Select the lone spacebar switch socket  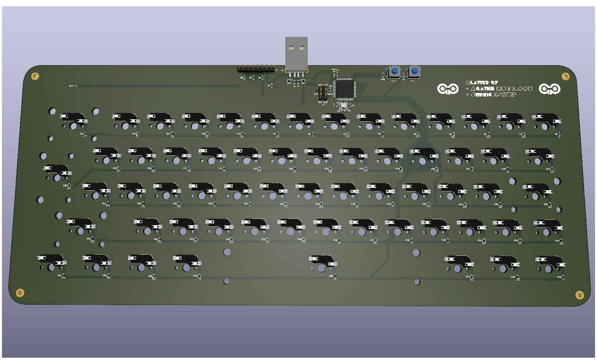tap(321, 262)
